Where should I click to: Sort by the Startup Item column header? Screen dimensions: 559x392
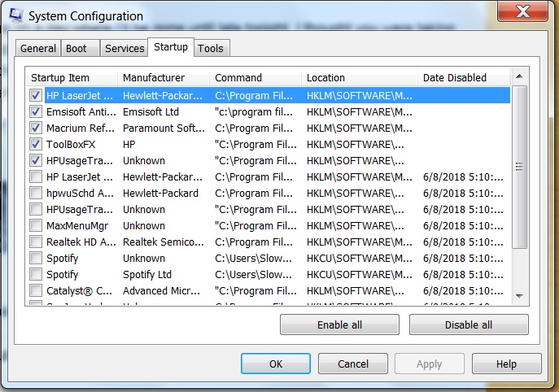(72, 78)
